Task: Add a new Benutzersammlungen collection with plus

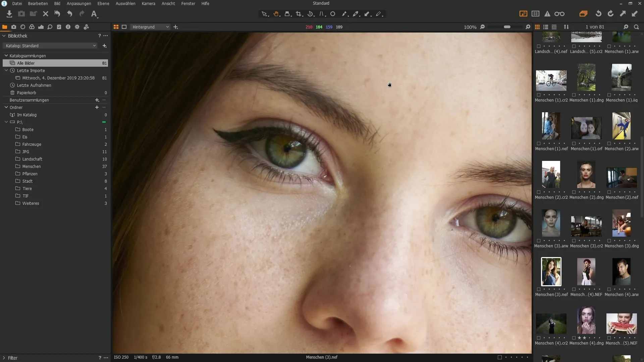Action: pyautogui.click(x=97, y=100)
